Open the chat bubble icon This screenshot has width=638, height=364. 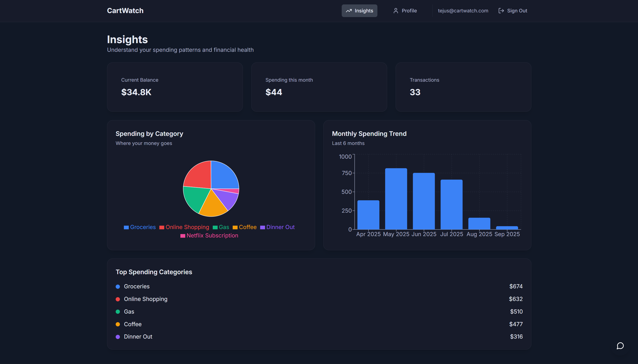pos(620,346)
